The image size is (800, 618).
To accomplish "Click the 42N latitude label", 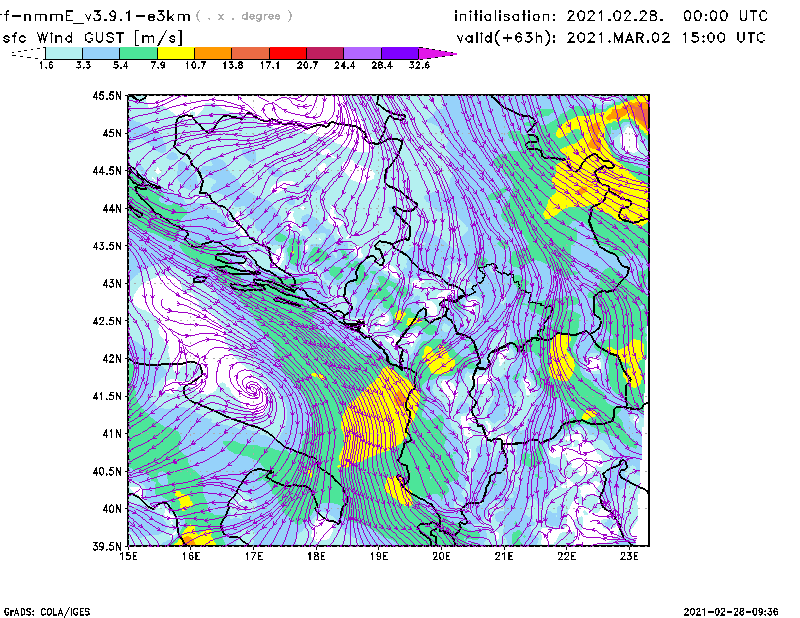I will click(x=112, y=359).
